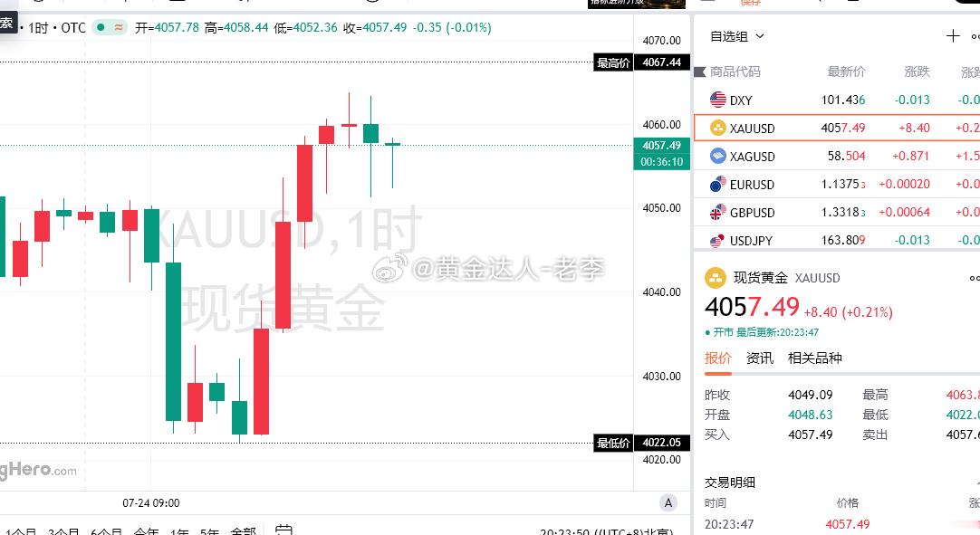Click the flag icon for USDJPY
980x535 pixels.
718,240
